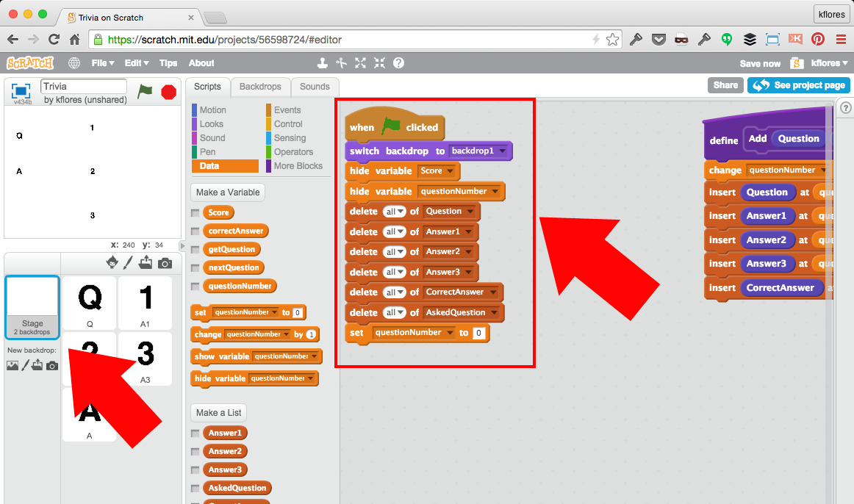Image resolution: width=854 pixels, height=504 pixels.
Task: Click Make a Variable button
Action: pyautogui.click(x=228, y=192)
